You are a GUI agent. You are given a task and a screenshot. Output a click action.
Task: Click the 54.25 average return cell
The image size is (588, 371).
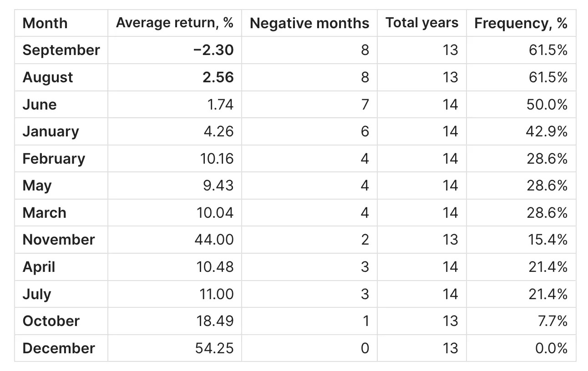tap(215, 348)
